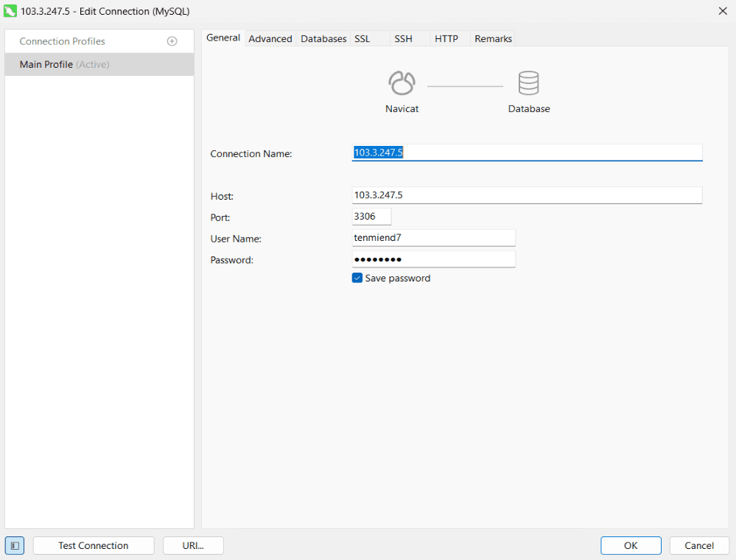Uncheck the Save password checkbox
The width and height of the screenshot is (736, 560).
(357, 278)
